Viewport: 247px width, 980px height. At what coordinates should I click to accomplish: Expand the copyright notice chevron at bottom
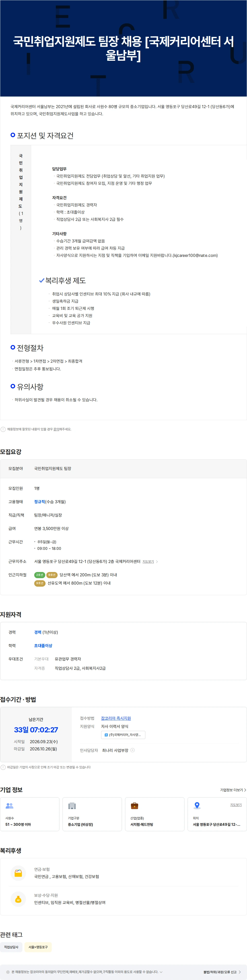coord(161,972)
